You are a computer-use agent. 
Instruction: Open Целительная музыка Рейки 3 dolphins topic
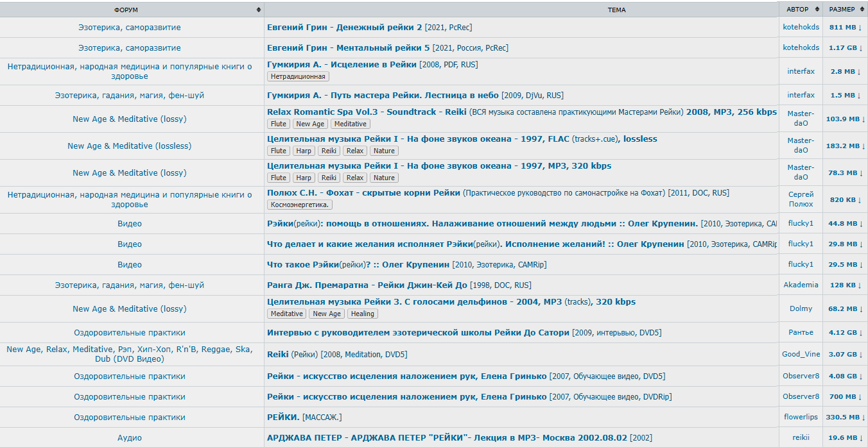451,301
